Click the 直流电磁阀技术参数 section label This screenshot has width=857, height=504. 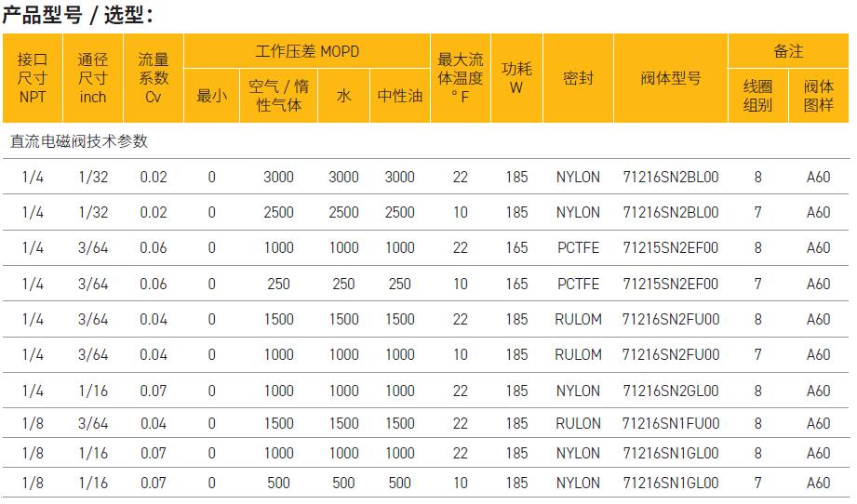(79, 141)
